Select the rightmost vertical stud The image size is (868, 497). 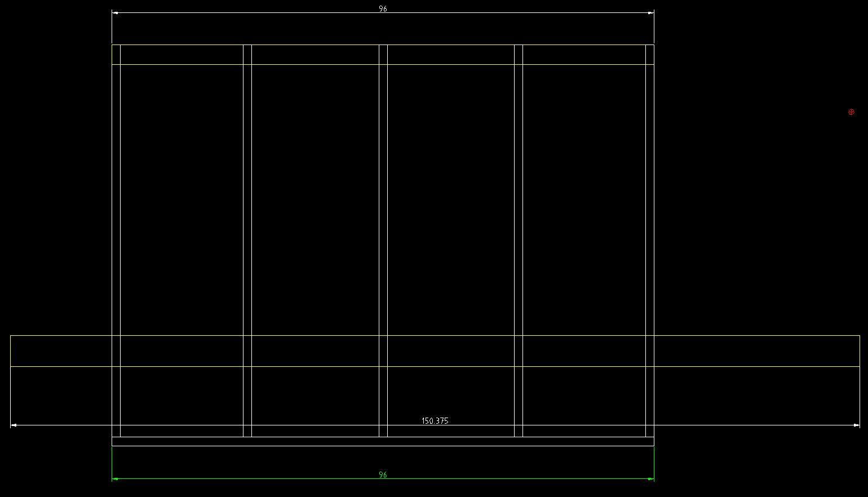[x=649, y=197]
